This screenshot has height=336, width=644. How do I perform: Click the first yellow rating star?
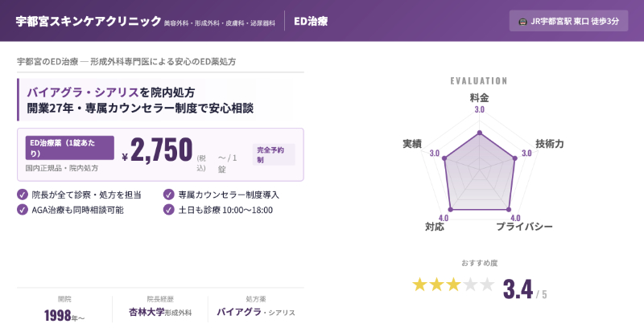point(419,285)
